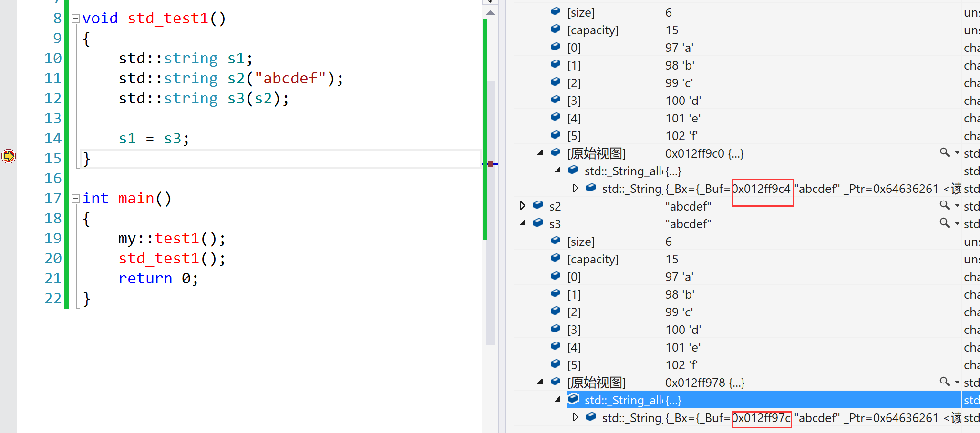Open the visualizer dropdown arrow for s2

point(957,206)
